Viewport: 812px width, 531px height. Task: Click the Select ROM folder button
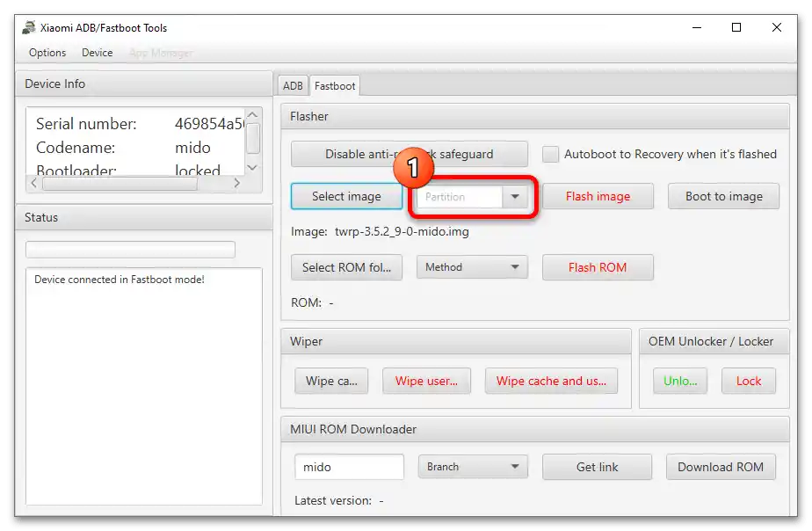346,267
